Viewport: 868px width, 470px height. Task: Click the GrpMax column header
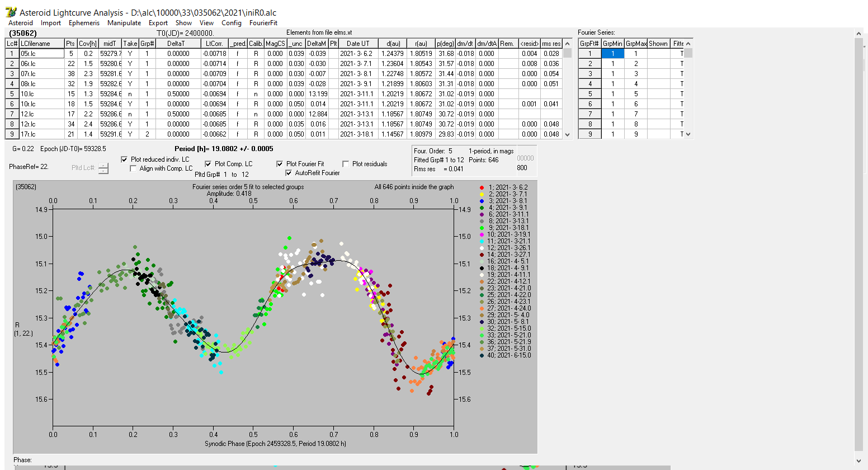[635, 44]
